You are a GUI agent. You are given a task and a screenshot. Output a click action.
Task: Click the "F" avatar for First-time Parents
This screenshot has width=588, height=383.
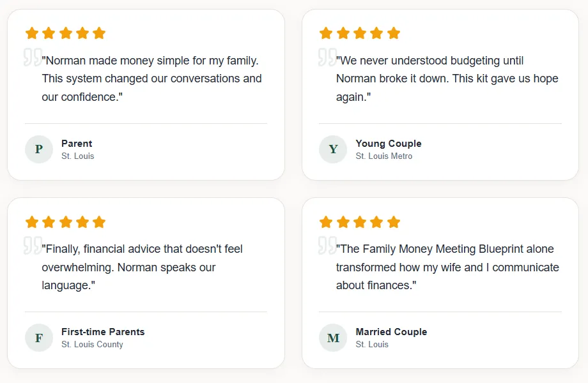pyautogui.click(x=39, y=338)
